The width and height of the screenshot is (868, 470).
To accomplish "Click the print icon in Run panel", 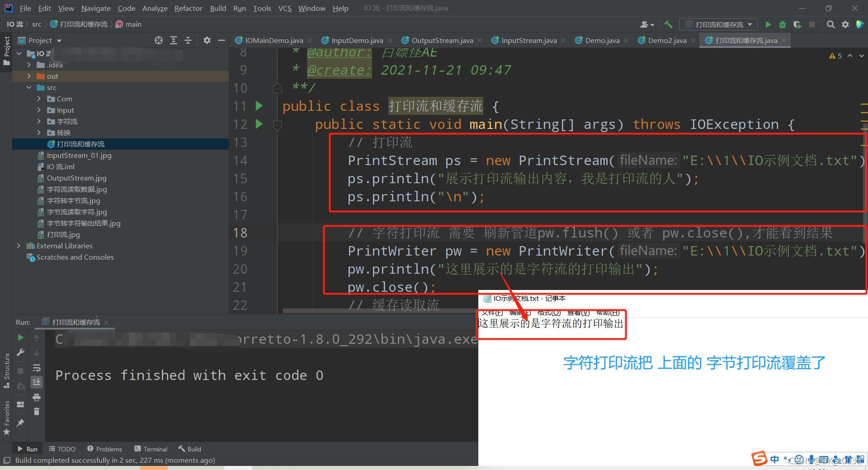I will 37,397.
